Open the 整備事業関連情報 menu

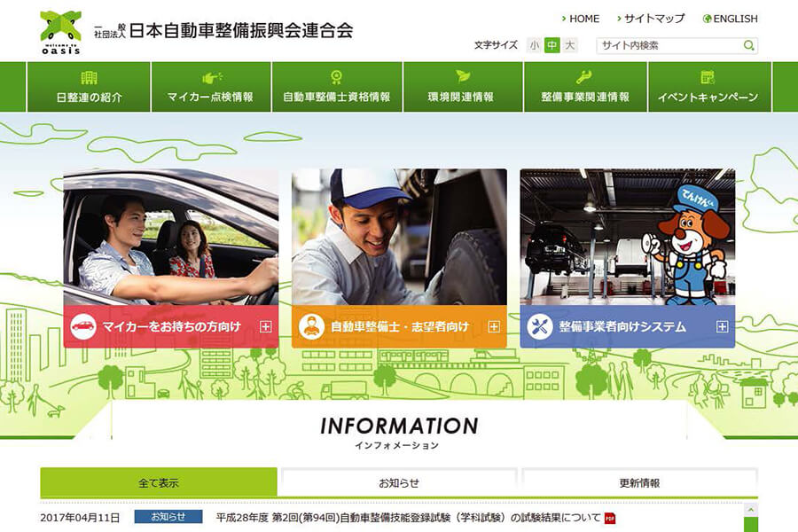pos(585,87)
